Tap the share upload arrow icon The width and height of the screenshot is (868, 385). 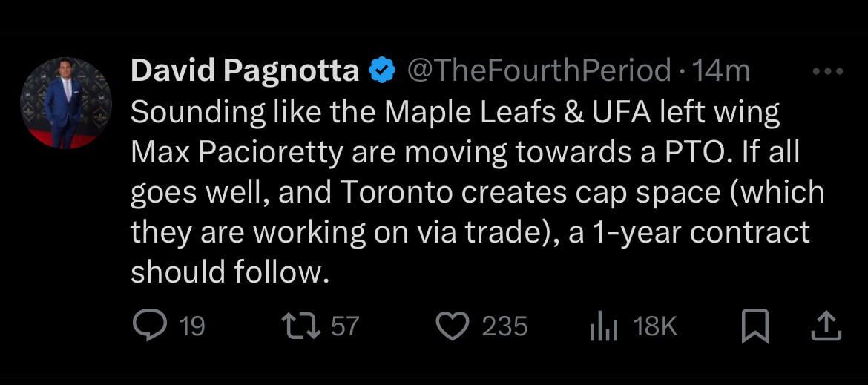[825, 326]
